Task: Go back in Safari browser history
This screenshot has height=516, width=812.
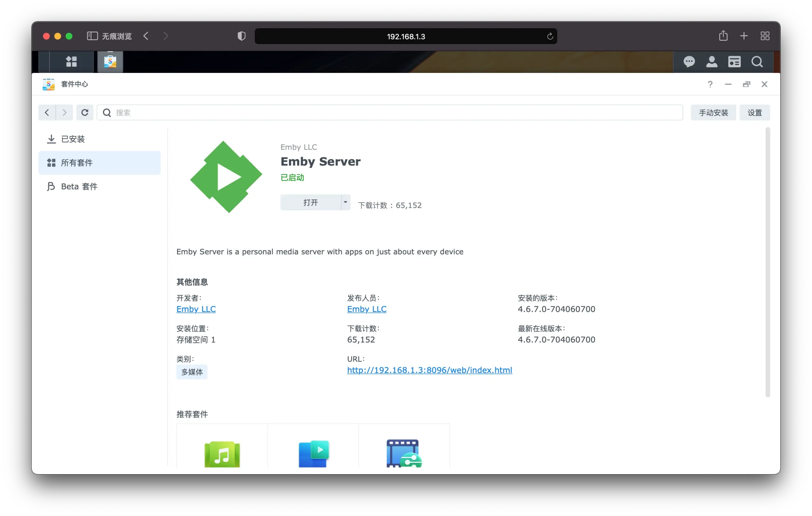Action: point(146,36)
